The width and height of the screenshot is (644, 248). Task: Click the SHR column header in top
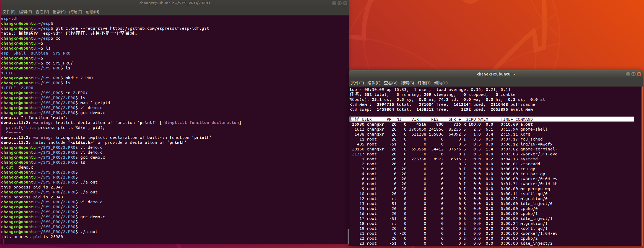coord(452,119)
